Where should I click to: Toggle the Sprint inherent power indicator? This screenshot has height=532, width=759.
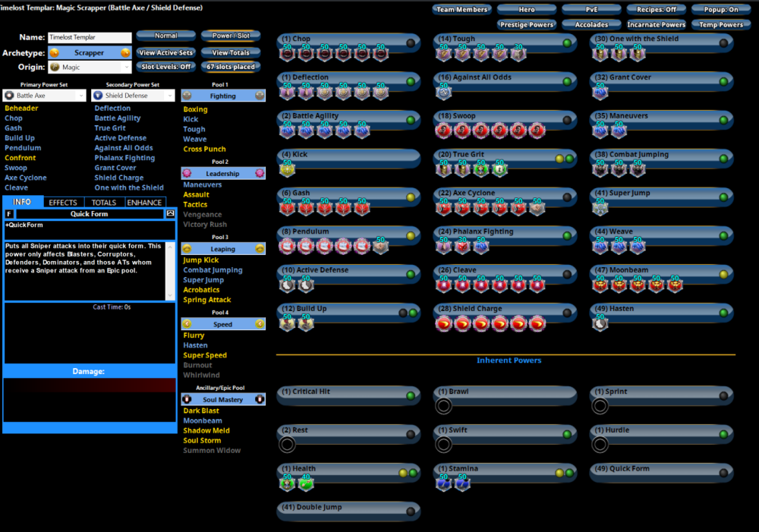tap(723, 396)
